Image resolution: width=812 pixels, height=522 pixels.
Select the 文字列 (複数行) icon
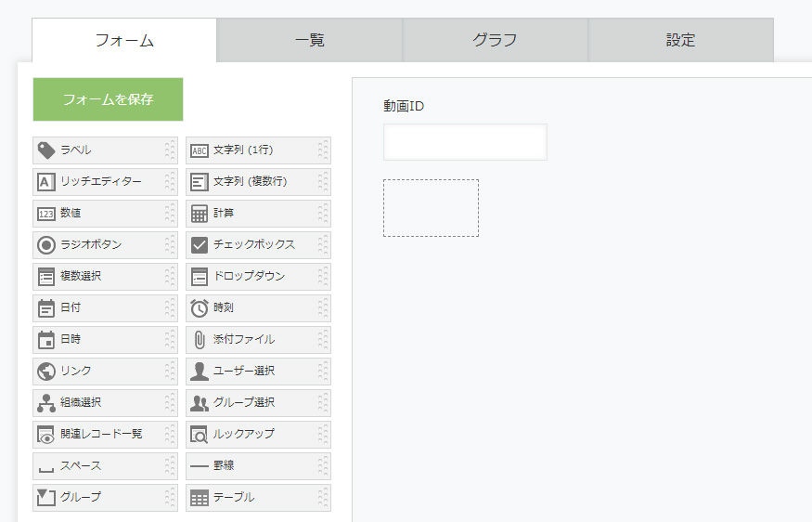coord(200,182)
